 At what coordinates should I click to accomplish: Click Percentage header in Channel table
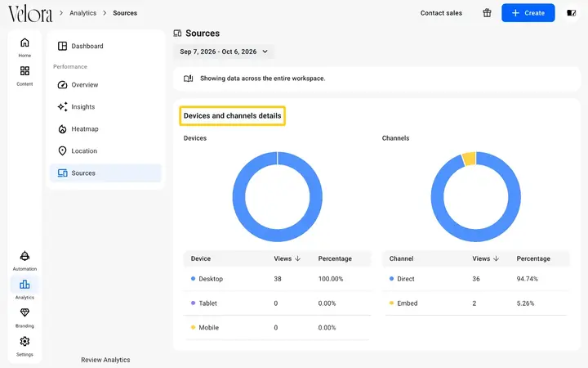[533, 258]
